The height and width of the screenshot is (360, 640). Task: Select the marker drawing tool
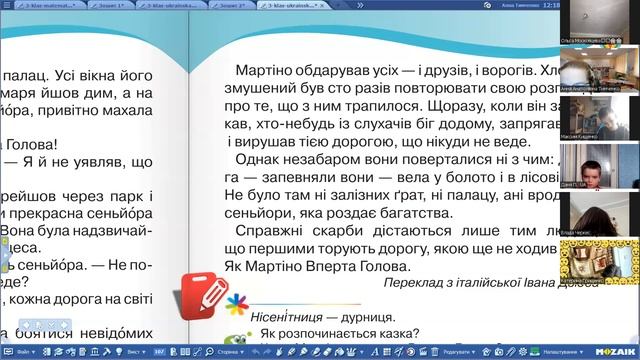pos(291,351)
